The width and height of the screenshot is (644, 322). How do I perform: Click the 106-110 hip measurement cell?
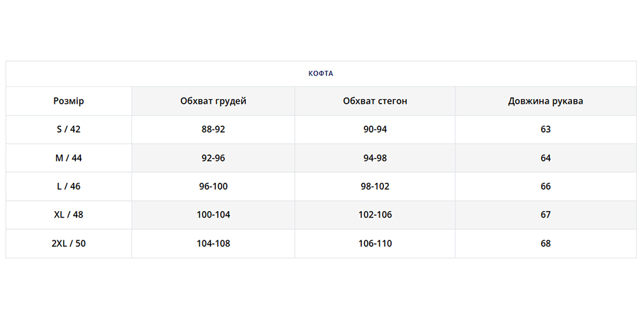coord(375,243)
